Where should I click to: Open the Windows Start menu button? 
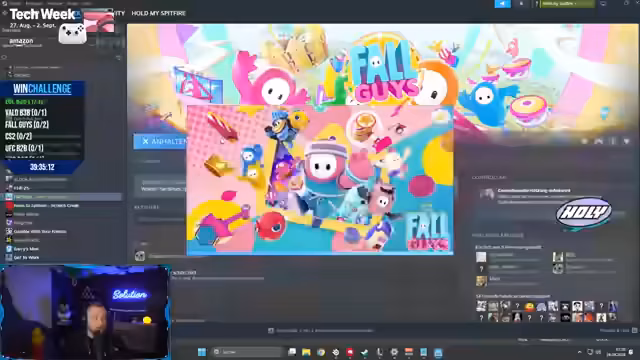pos(202,352)
